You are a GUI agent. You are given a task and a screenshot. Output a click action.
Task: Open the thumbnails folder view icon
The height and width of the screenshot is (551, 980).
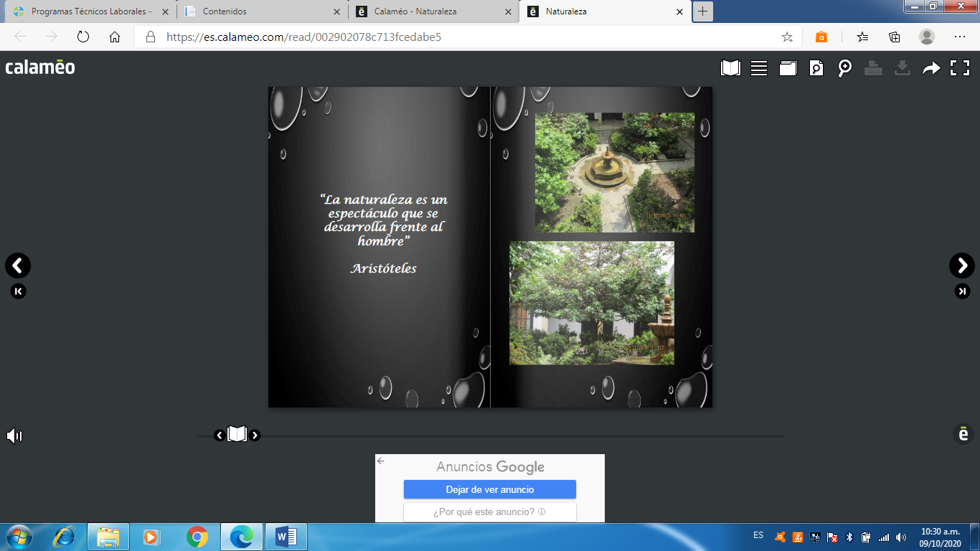(788, 68)
